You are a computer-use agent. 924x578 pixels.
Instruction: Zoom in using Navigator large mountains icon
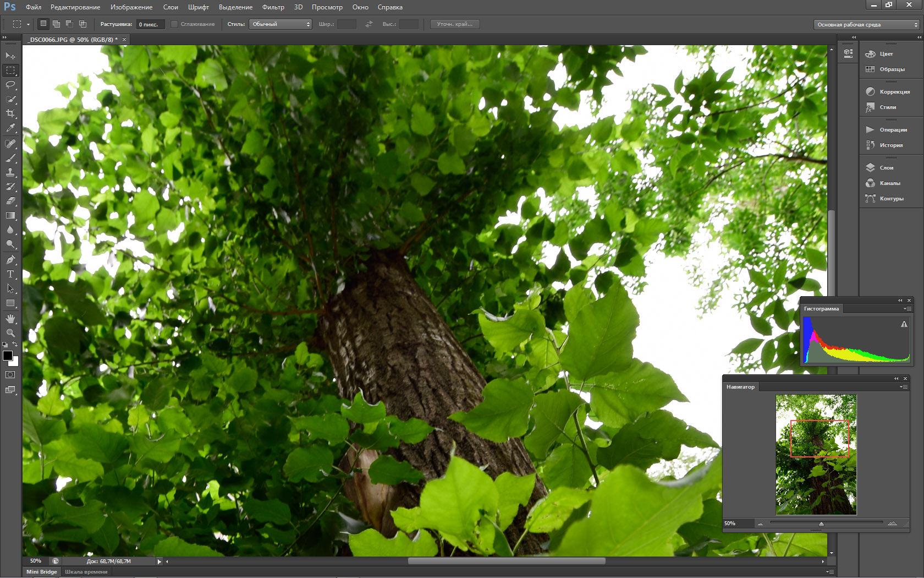click(892, 524)
